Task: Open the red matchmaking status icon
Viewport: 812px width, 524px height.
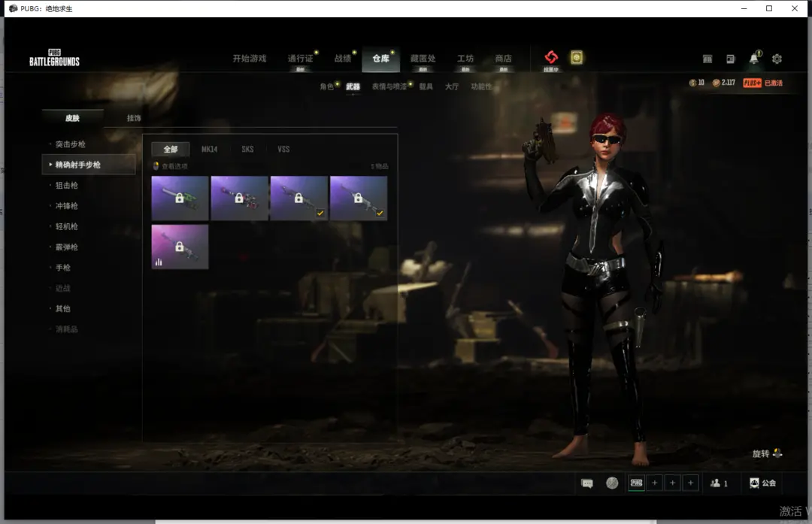Action: (x=551, y=57)
